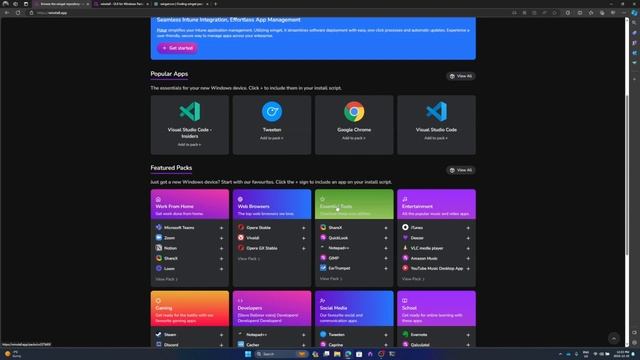
Task: Add Steam with its plus icon
Action: click(x=222, y=335)
